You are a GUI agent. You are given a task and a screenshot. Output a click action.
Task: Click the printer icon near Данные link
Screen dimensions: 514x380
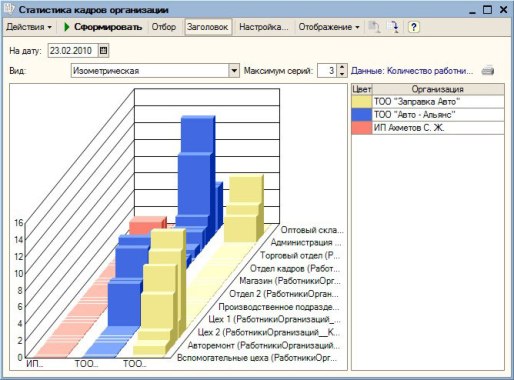[488, 71]
